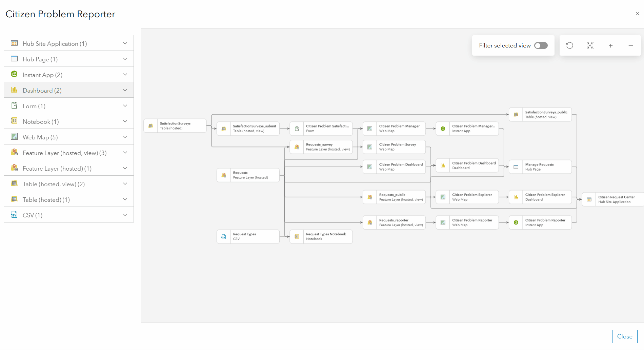Click the Close button
This screenshot has width=644, height=350.
coord(624,336)
